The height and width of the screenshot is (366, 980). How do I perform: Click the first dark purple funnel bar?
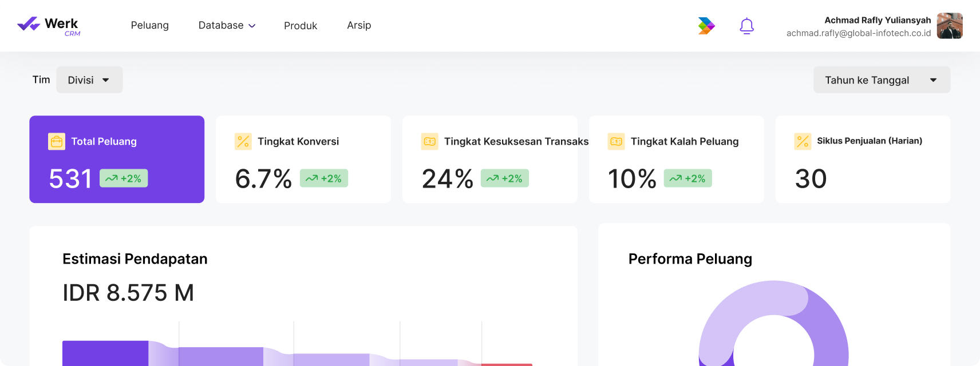105,353
